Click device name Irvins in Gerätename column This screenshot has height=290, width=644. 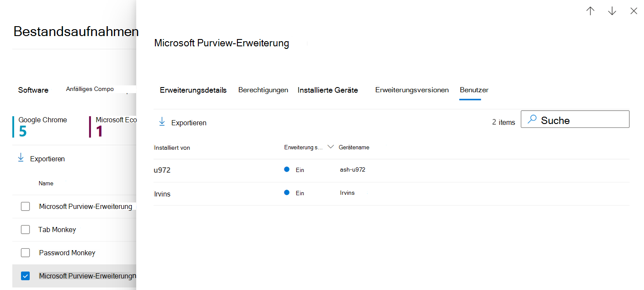[347, 193]
